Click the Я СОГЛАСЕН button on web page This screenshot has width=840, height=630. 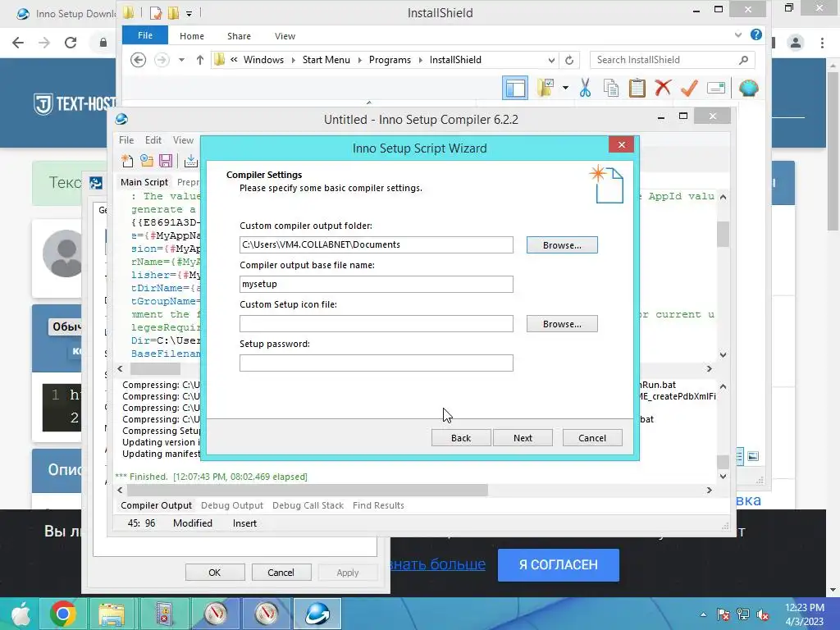click(x=558, y=564)
